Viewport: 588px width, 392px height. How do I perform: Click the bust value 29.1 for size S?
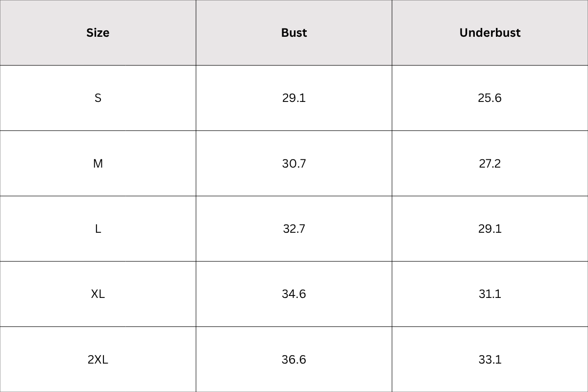(294, 98)
